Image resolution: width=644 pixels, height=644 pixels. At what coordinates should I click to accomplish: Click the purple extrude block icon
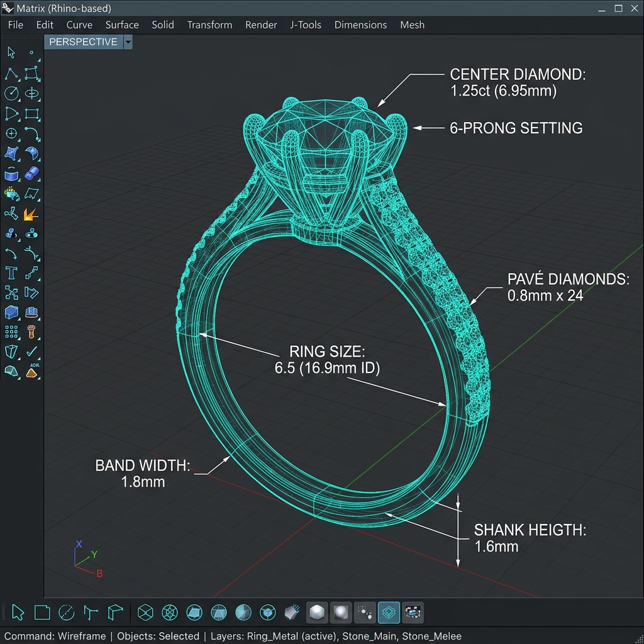(x=292, y=613)
